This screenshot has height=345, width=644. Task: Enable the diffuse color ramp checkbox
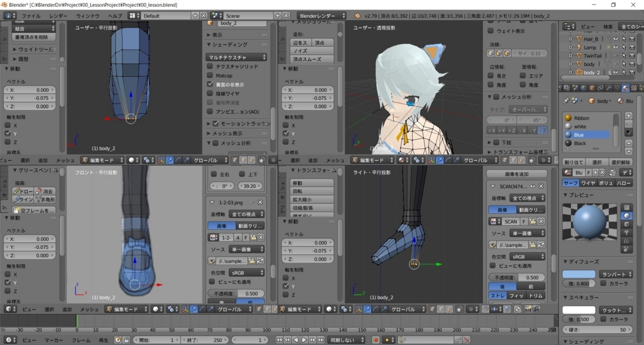coord(603,283)
